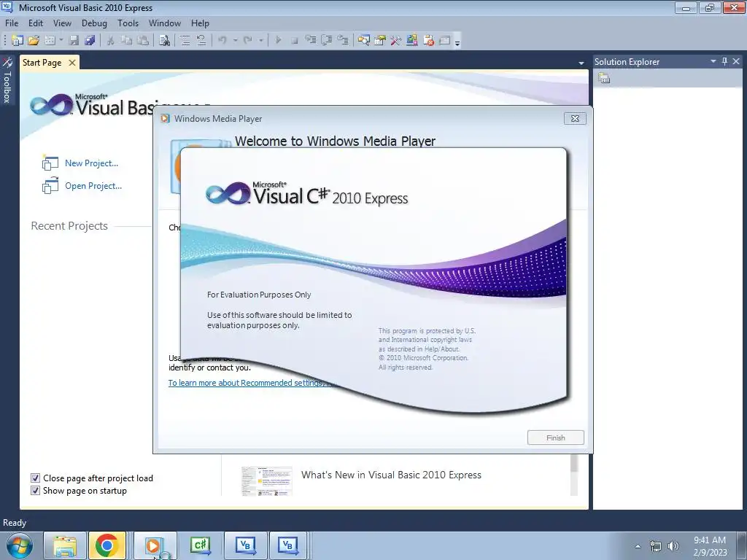747x560 pixels.
Task: Click the Step Into toolbar icon
Action: 311,41
